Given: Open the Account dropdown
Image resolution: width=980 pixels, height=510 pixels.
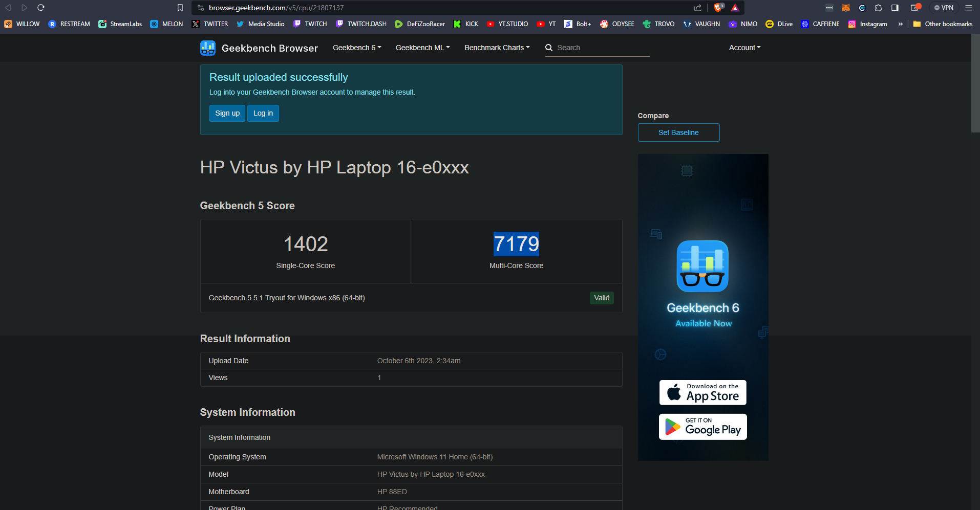Looking at the screenshot, I should [744, 48].
